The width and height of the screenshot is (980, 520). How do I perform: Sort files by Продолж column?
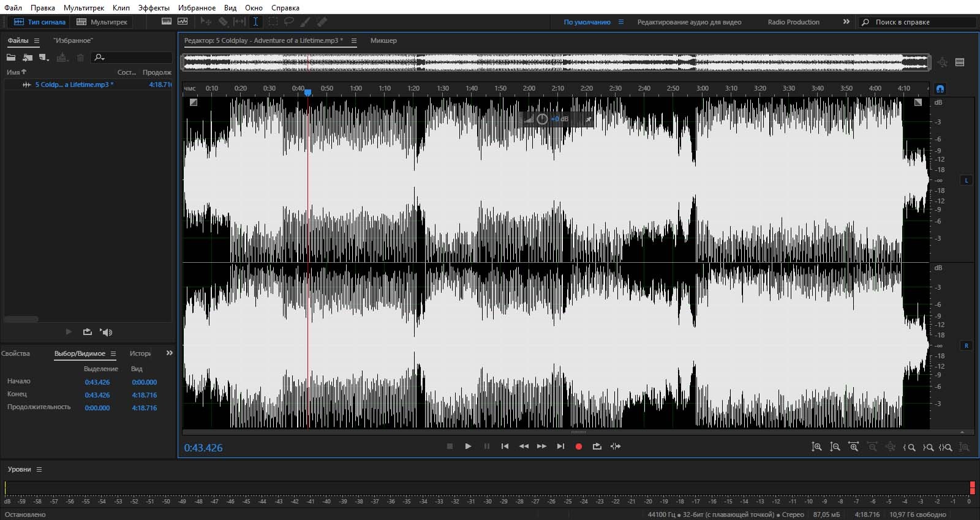157,72
